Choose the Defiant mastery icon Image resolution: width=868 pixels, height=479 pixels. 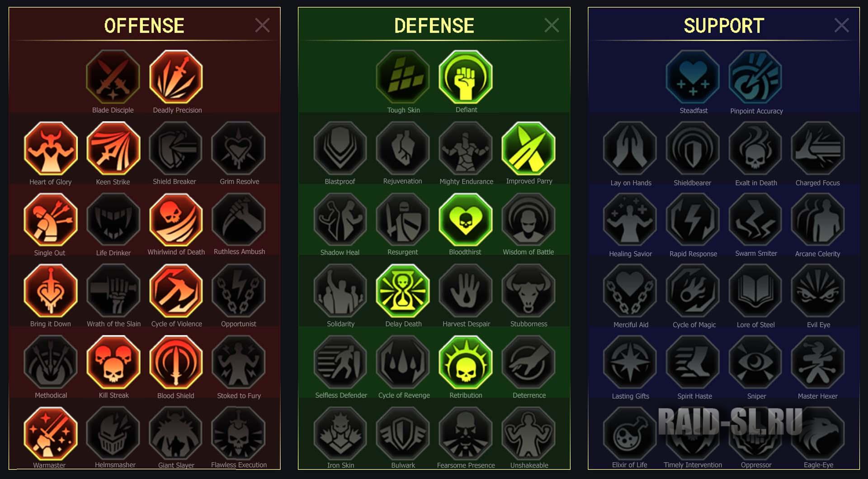click(466, 77)
